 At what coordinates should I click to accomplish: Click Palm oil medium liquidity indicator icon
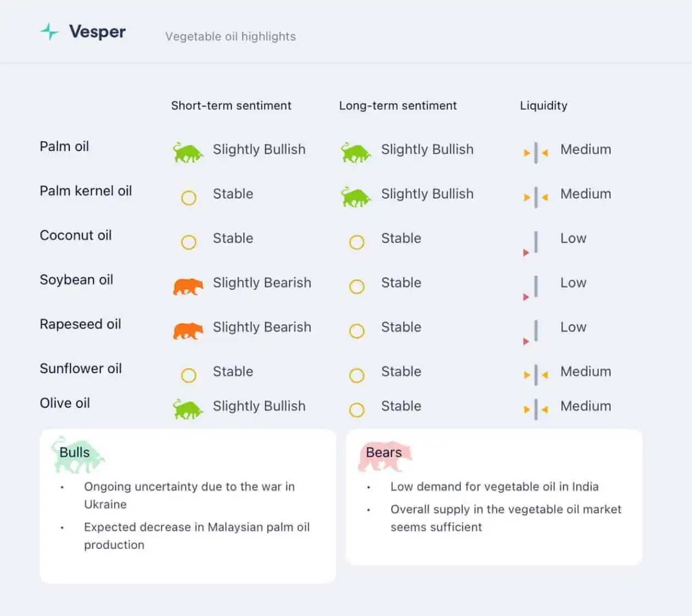[x=536, y=153]
